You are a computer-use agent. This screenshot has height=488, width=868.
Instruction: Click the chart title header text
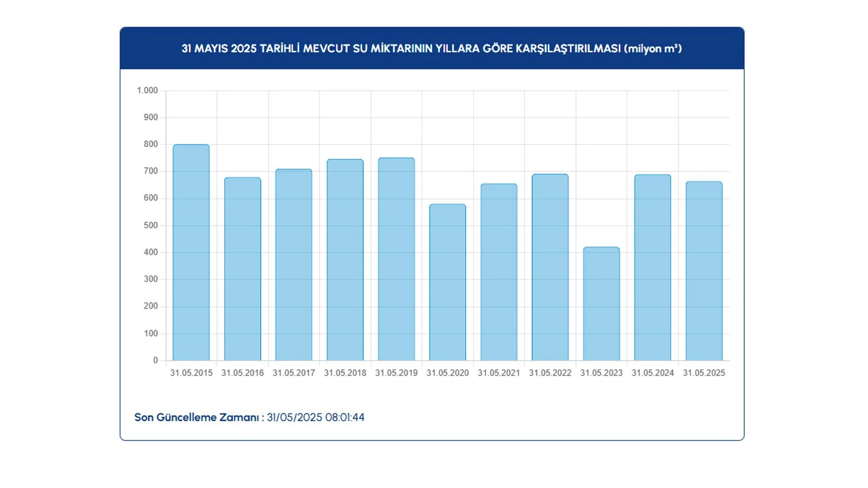coord(431,49)
